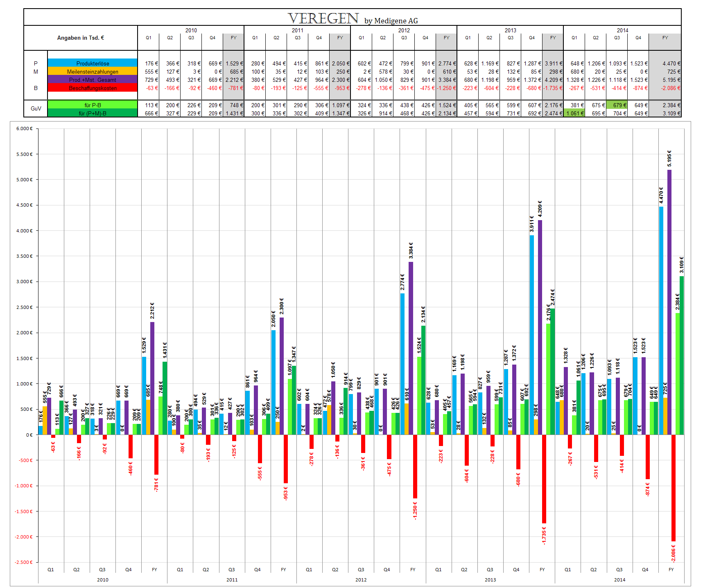
Task: Select the purple FY 2010 bar labeled 2.212 €
Action: (x=152, y=378)
